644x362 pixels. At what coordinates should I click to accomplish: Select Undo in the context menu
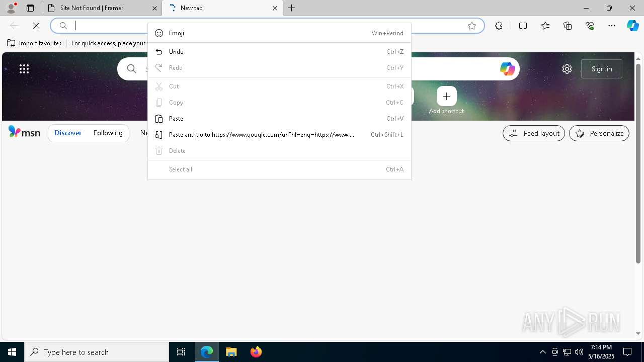click(x=279, y=52)
